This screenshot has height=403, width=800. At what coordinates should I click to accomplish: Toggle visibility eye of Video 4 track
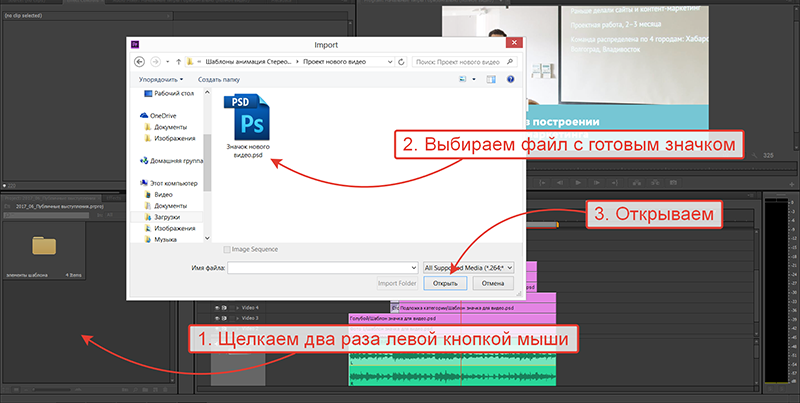pos(216,308)
